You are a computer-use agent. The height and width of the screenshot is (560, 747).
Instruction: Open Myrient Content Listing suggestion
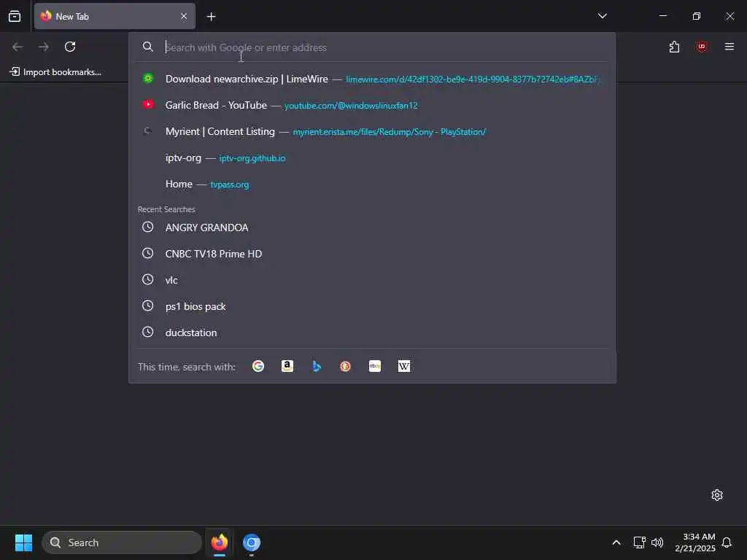coord(372,131)
